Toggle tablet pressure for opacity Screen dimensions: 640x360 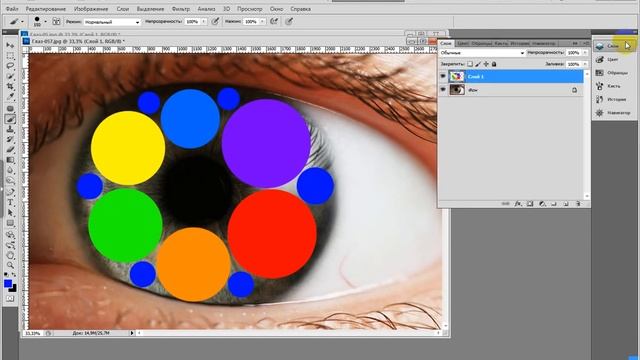216,22
